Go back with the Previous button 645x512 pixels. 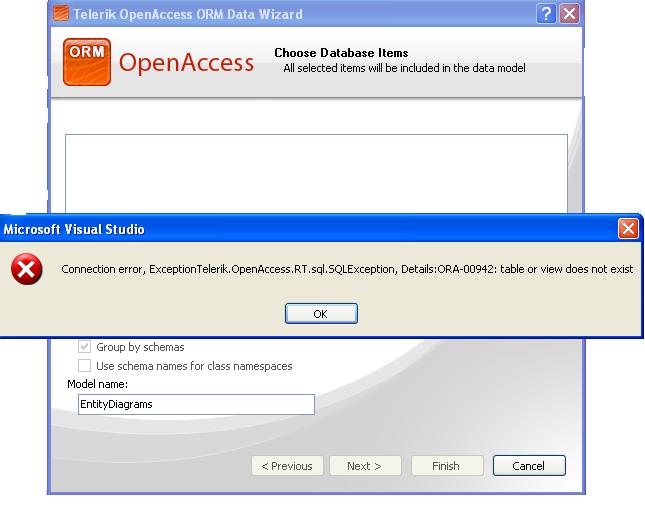[287, 466]
